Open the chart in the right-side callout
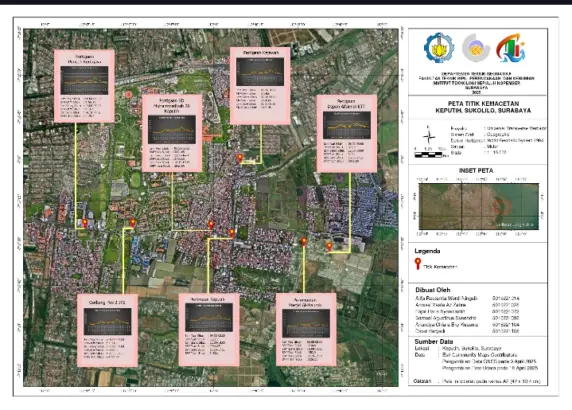The height and width of the screenshot is (410, 572). coord(347,125)
